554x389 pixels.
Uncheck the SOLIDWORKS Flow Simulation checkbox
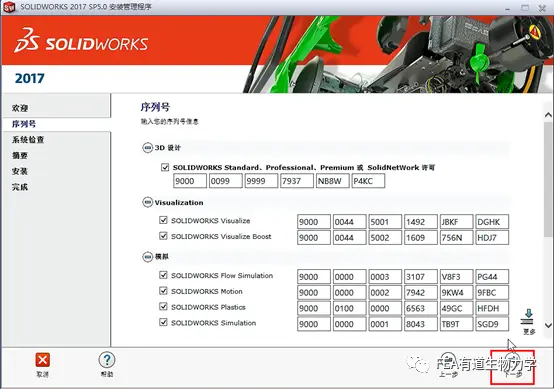coord(163,275)
